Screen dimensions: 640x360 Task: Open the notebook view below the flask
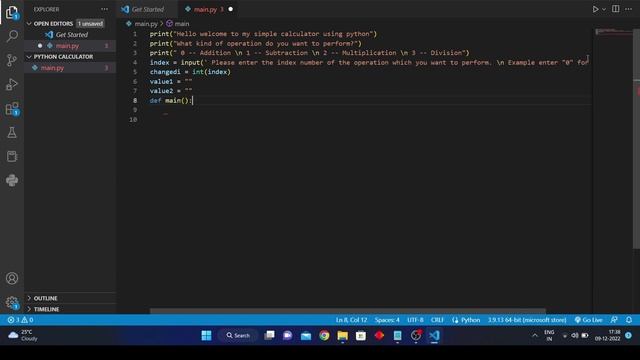click(12, 156)
